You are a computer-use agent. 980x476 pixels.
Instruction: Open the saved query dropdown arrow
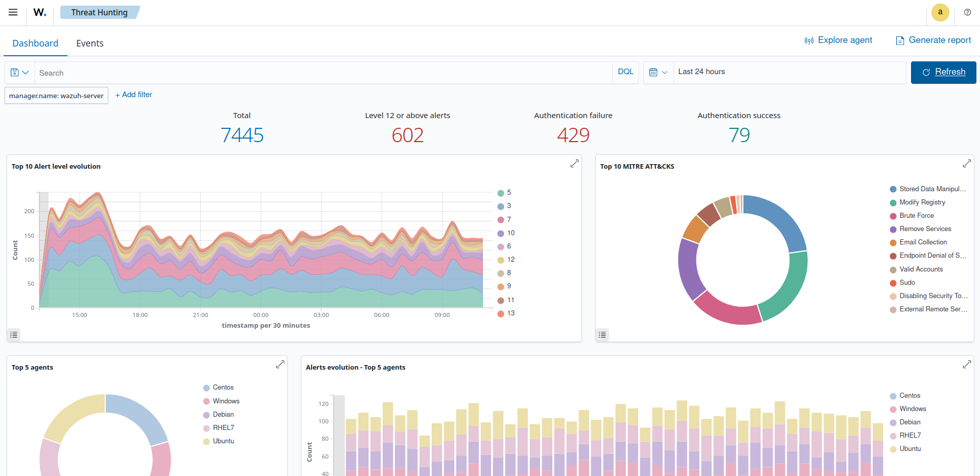coord(25,72)
